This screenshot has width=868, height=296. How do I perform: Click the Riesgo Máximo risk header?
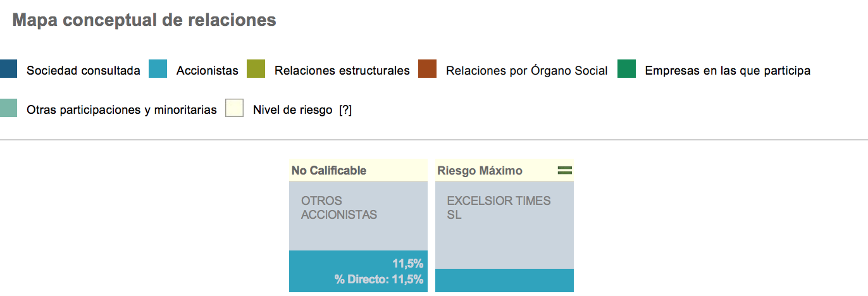pyautogui.click(x=480, y=171)
